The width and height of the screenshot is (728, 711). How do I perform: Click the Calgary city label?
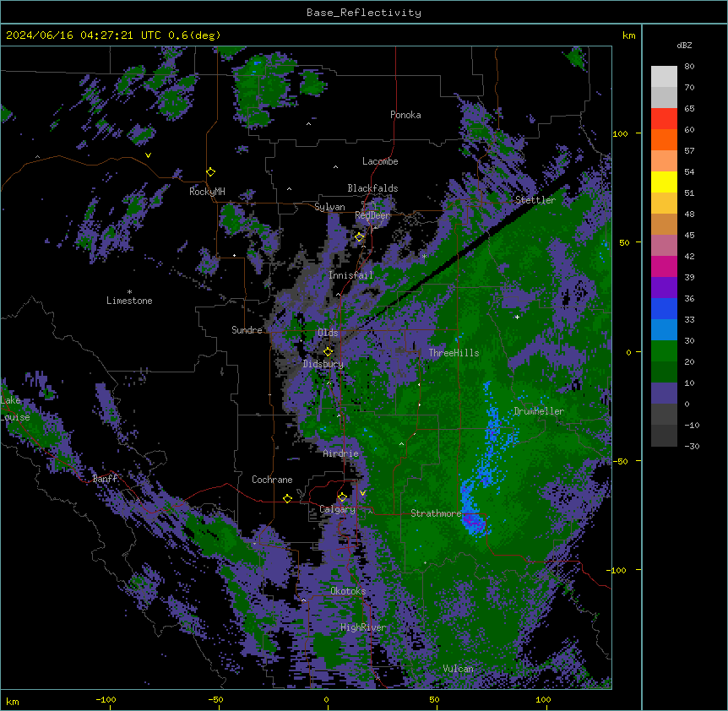(338, 509)
